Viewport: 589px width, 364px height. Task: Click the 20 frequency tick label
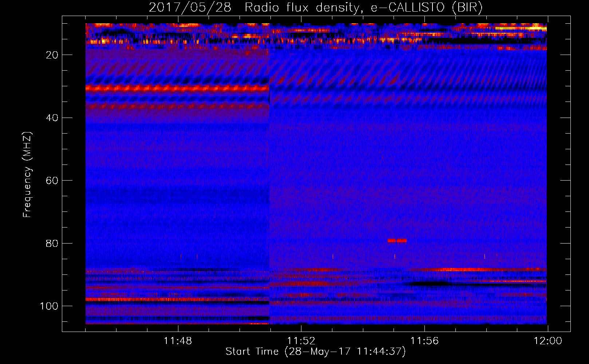52,55
